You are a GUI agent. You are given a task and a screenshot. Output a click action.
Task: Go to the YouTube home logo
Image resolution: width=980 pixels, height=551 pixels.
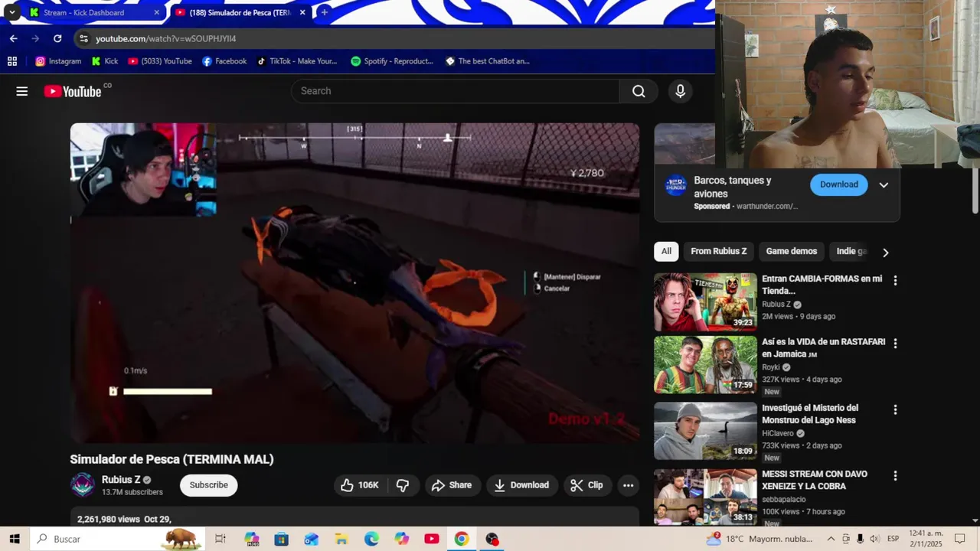pos(72,91)
